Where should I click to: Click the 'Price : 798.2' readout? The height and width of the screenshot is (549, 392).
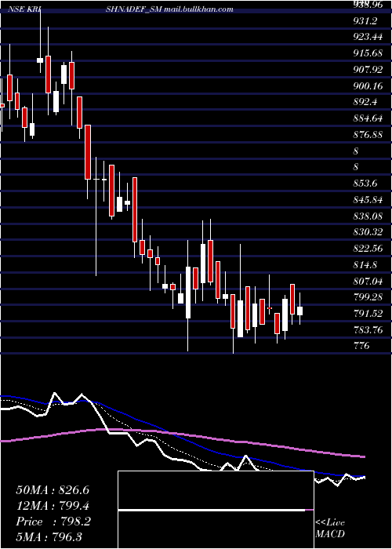pos(53,522)
